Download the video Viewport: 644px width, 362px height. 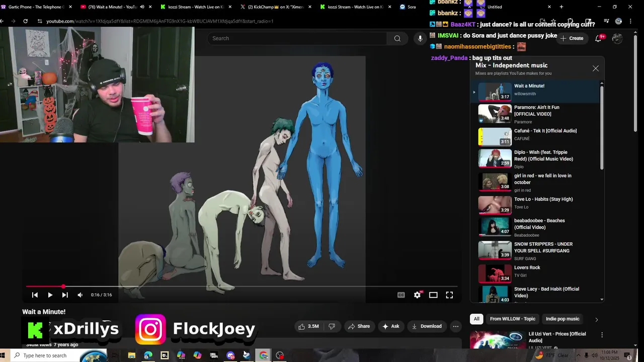point(427,326)
